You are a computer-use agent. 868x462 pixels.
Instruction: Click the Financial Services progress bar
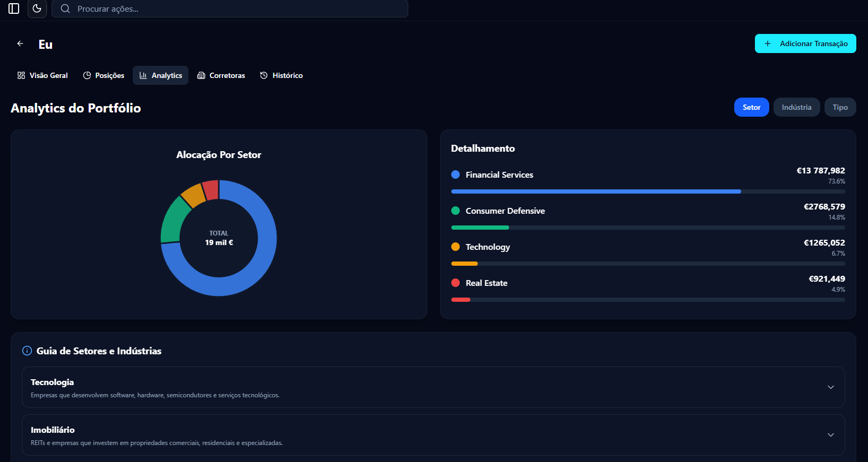pos(648,191)
